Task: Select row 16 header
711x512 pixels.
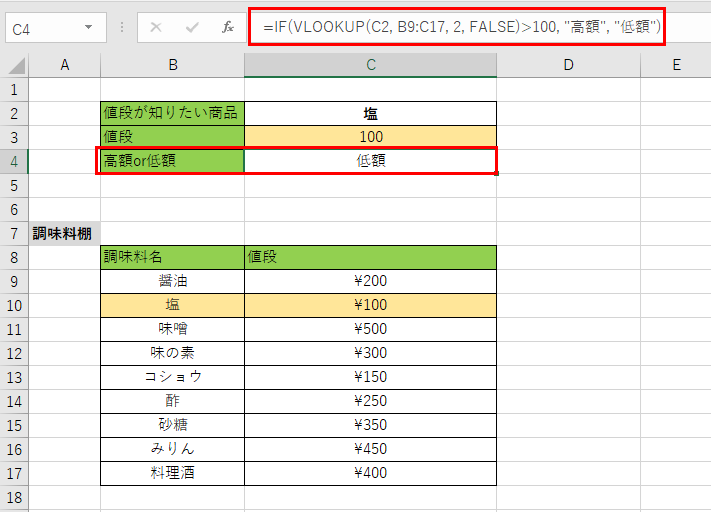Action: 14,450
